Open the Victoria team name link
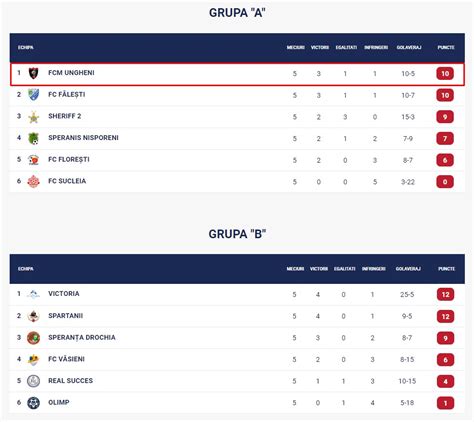474x422 pixels. (x=64, y=294)
